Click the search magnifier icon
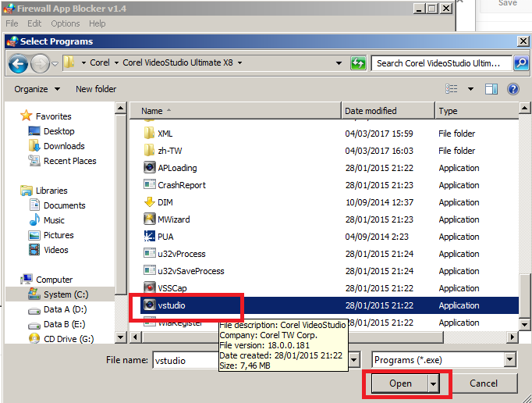The image size is (532, 403). point(521,62)
